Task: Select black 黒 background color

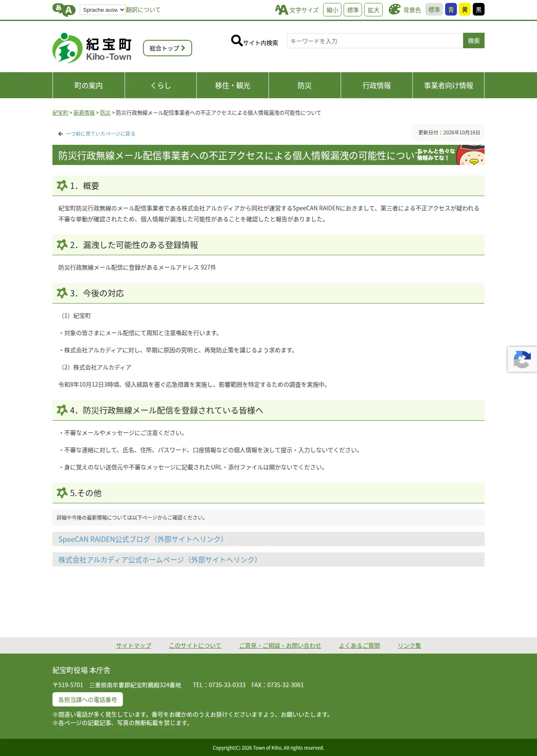Action: point(479,9)
